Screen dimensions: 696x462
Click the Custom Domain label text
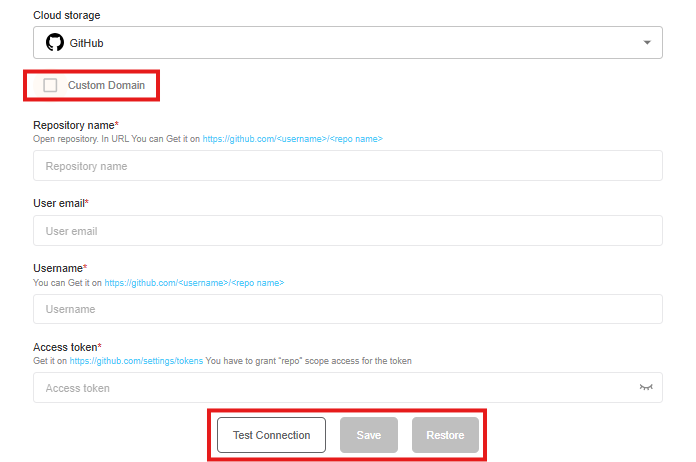pyautogui.click(x=106, y=86)
